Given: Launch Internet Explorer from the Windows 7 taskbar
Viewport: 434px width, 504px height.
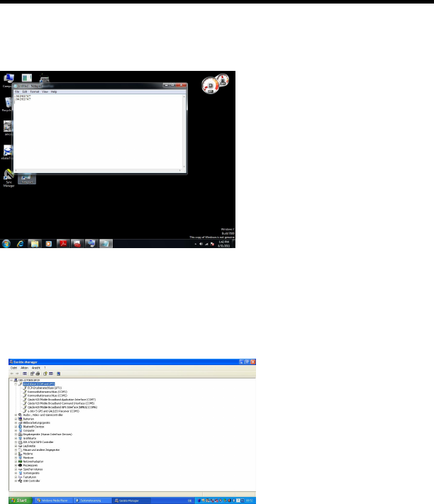Looking at the screenshot, I should (x=21, y=244).
